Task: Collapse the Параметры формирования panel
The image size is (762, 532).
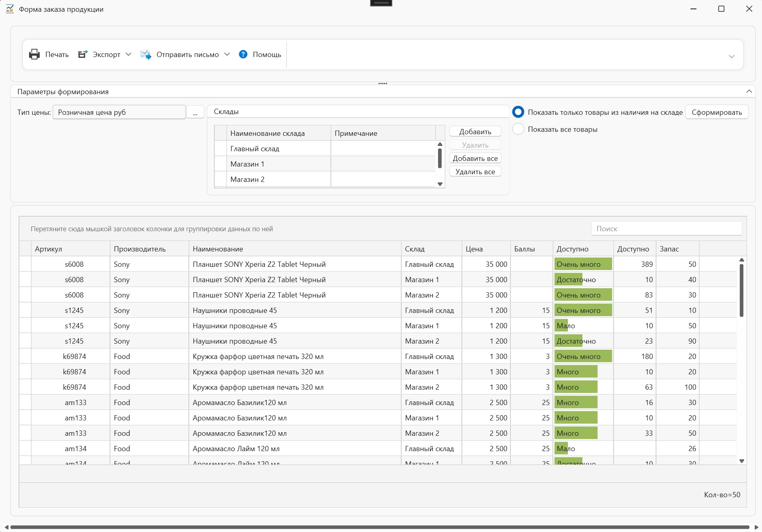Action: click(x=749, y=91)
